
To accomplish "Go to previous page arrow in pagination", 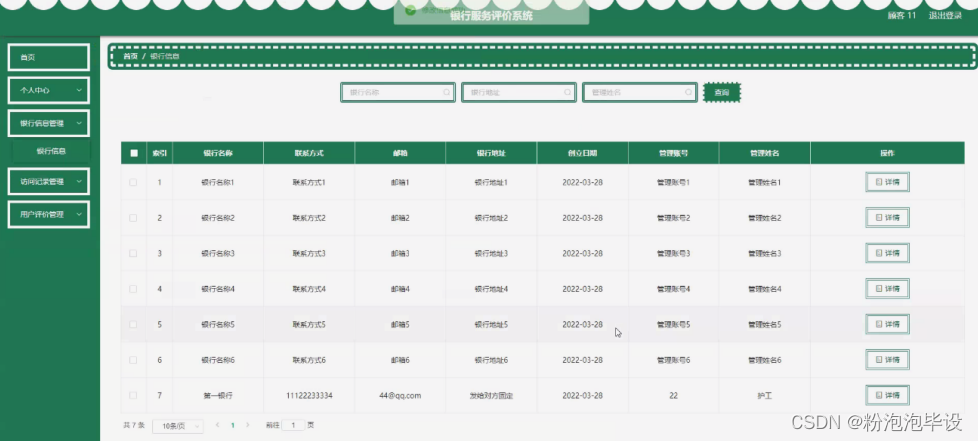I will click(x=217, y=425).
